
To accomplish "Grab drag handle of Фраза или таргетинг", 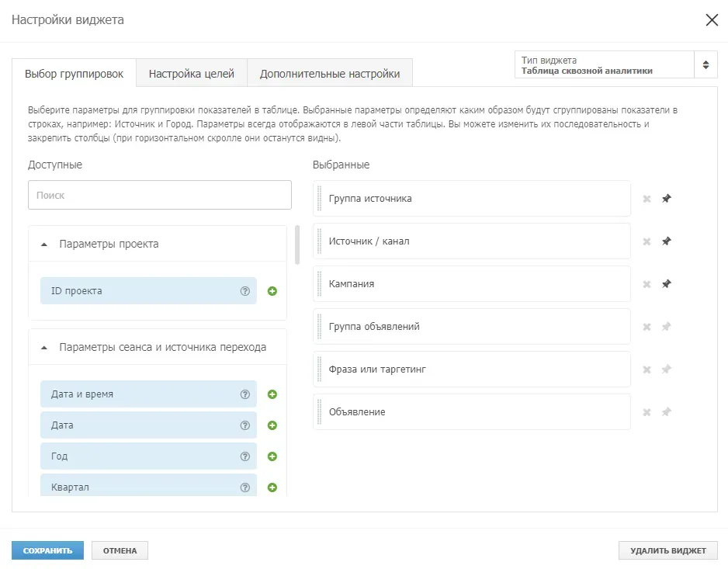I will coord(320,370).
